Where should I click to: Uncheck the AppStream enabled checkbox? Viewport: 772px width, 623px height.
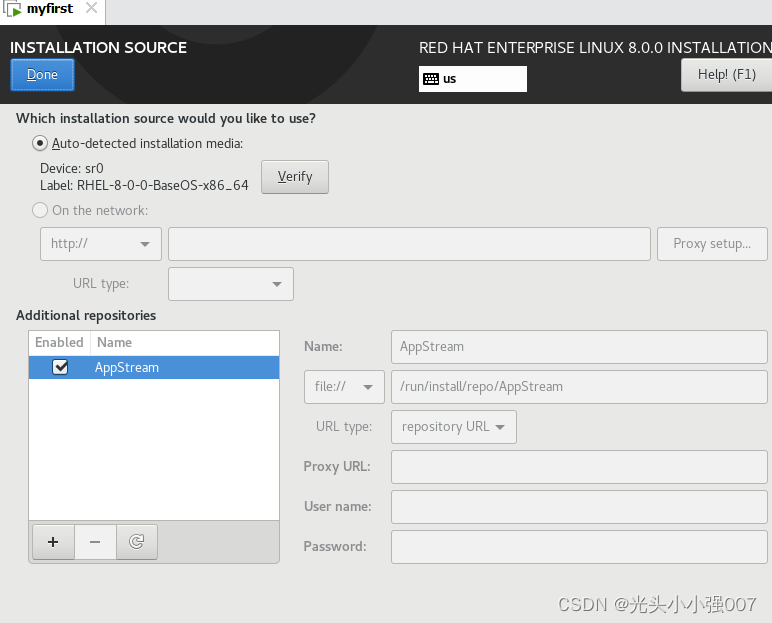click(x=60, y=367)
